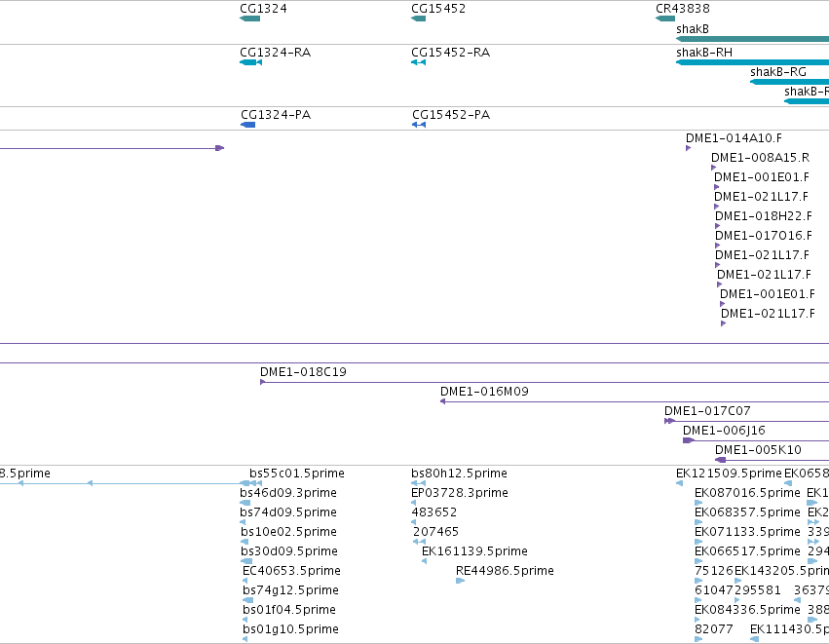The image size is (829, 644).
Task: Select EST label bs46d09.3prime
Action: coord(288,493)
